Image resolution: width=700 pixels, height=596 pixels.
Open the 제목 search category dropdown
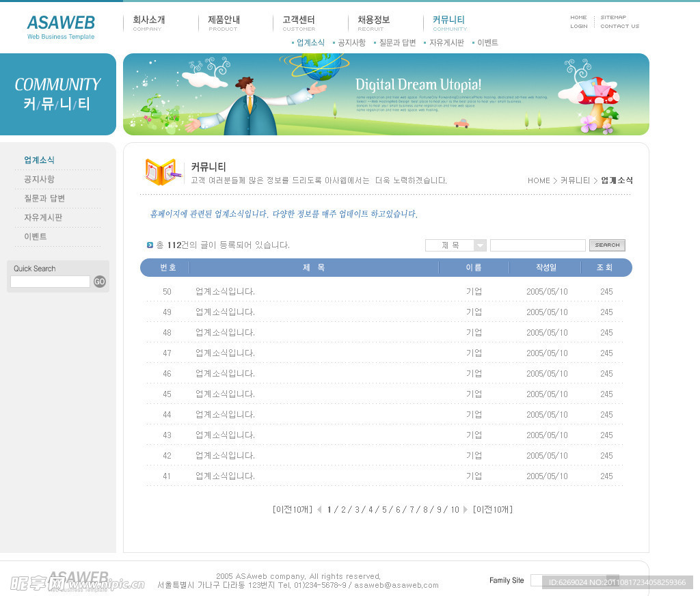pyautogui.click(x=455, y=245)
